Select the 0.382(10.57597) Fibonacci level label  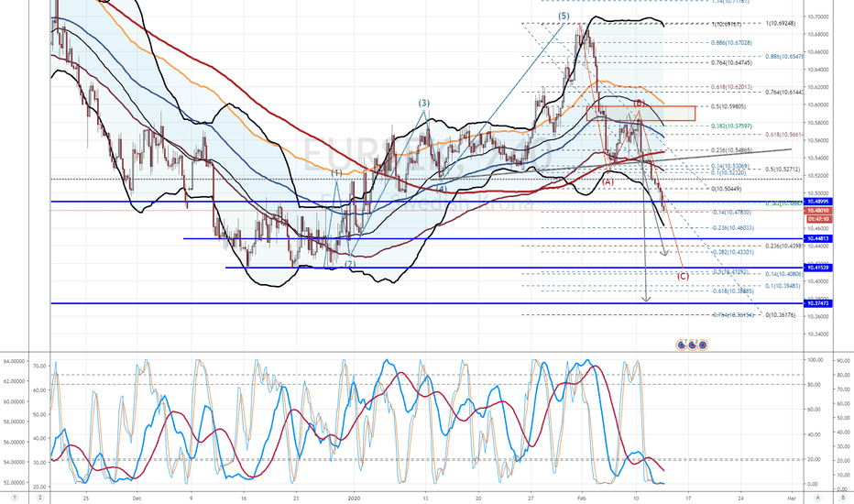[x=731, y=126]
